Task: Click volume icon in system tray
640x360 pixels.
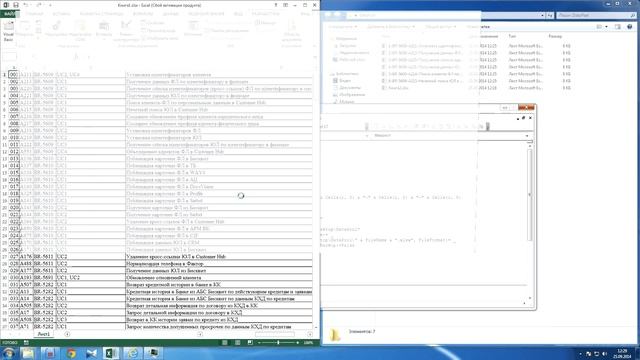Action: (x=604, y=353)
